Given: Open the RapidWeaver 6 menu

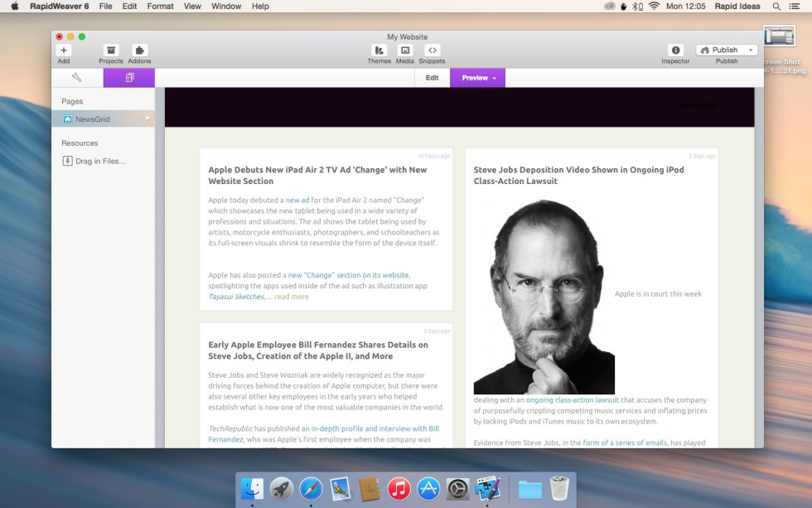Looking at the screenshot, I should 59,6.
